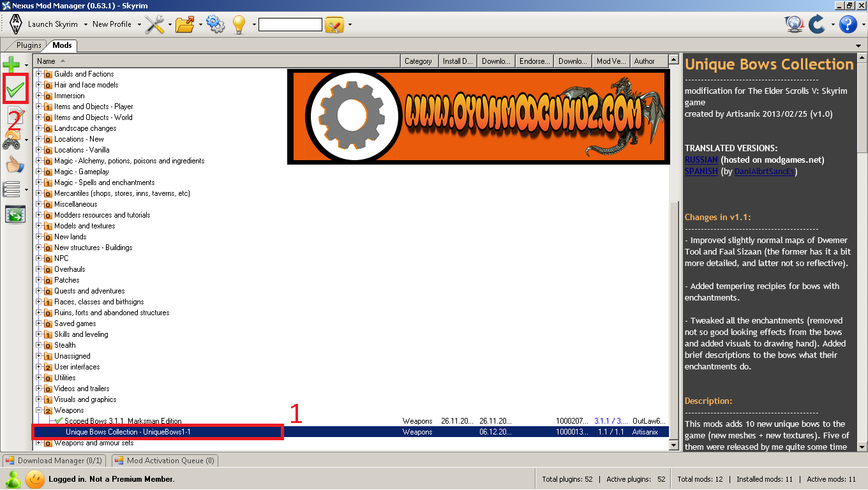
Task: Select Unique Bows Collection - UniqueBows1-1 row
Action: click(x=352, y=432)
